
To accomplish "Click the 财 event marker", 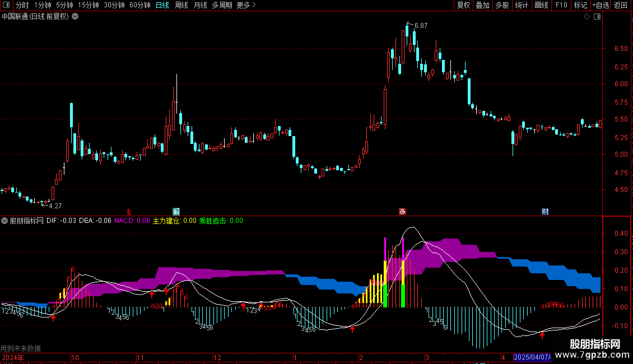I will pyautogui.click(x=545, y=212).
